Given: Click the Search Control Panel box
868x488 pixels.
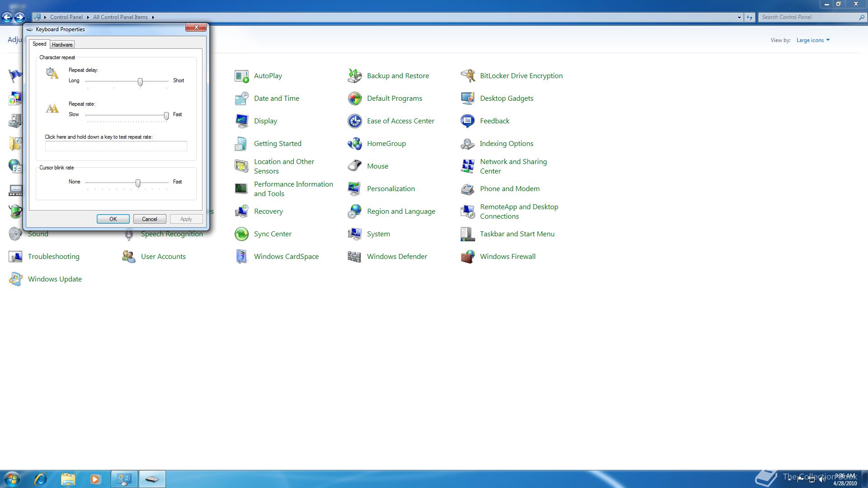Looking at the screenshot, I should [x=808, y=17].
